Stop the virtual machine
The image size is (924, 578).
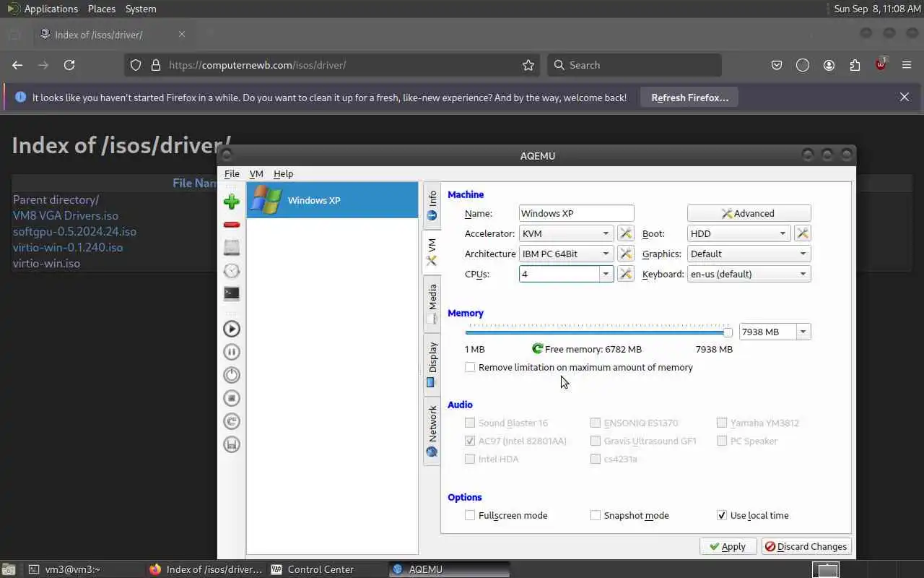[x=232, y=398]
